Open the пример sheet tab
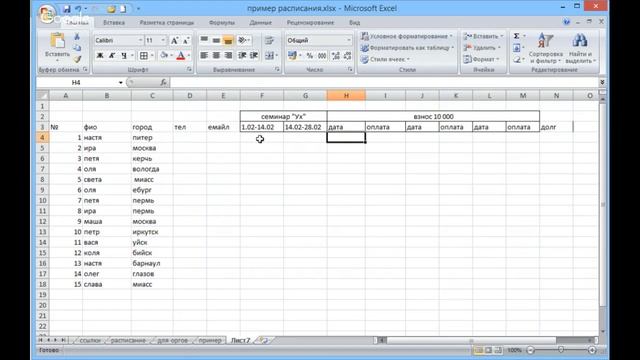The width and height of the screenshot is (640, 360). tap(210, 340)
